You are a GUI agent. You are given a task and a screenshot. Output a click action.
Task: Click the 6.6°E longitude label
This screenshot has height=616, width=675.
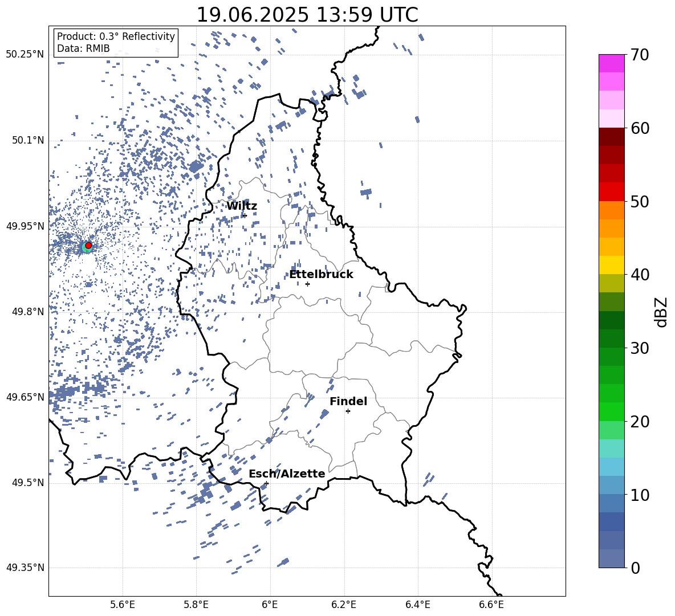click(491, 605)
